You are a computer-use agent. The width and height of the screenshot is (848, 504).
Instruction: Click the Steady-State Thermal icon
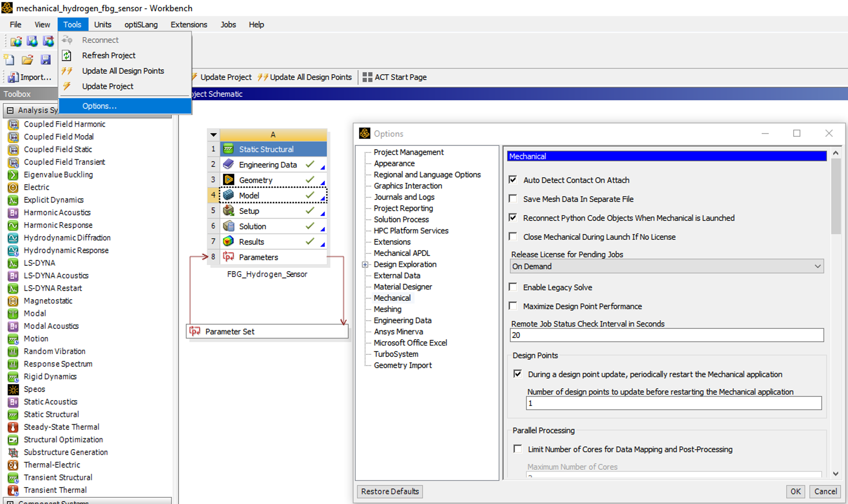coord(13,427)
